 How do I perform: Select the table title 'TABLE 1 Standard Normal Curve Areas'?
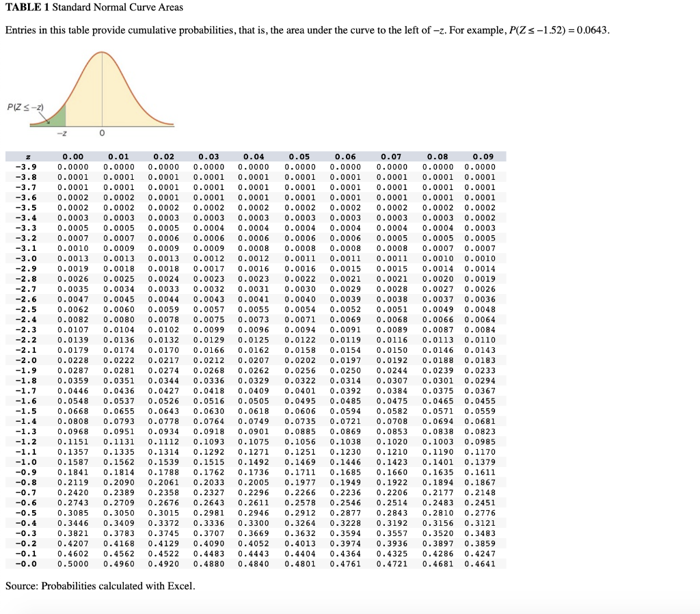pos(94,8)
